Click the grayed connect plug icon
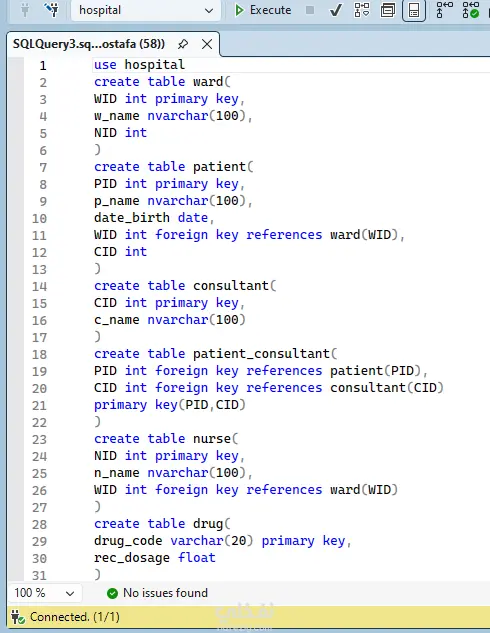 point(25,10)
